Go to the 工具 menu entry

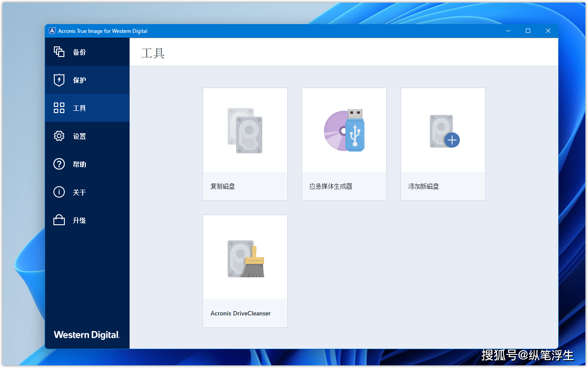[x=87, y=108]
